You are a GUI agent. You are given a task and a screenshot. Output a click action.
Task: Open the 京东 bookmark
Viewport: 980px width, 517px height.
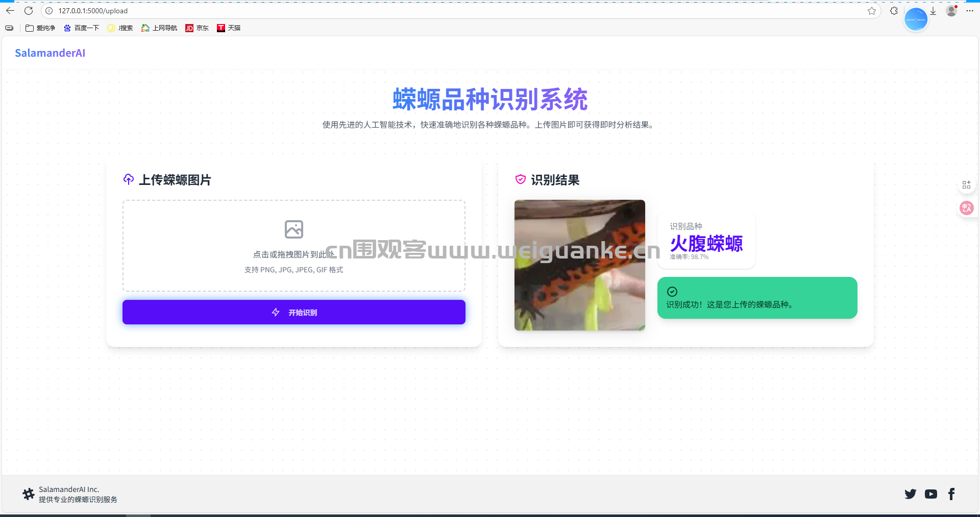(x=197, y=28)
